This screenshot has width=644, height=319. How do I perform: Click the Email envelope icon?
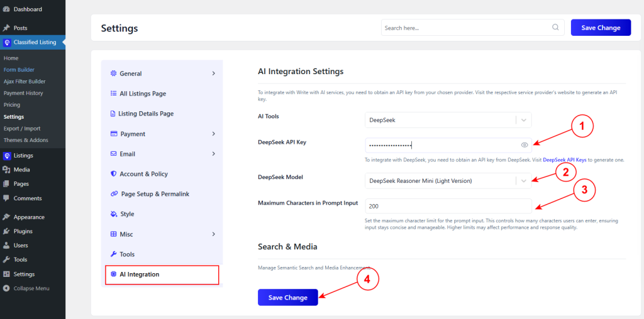[x=113, y=154]
